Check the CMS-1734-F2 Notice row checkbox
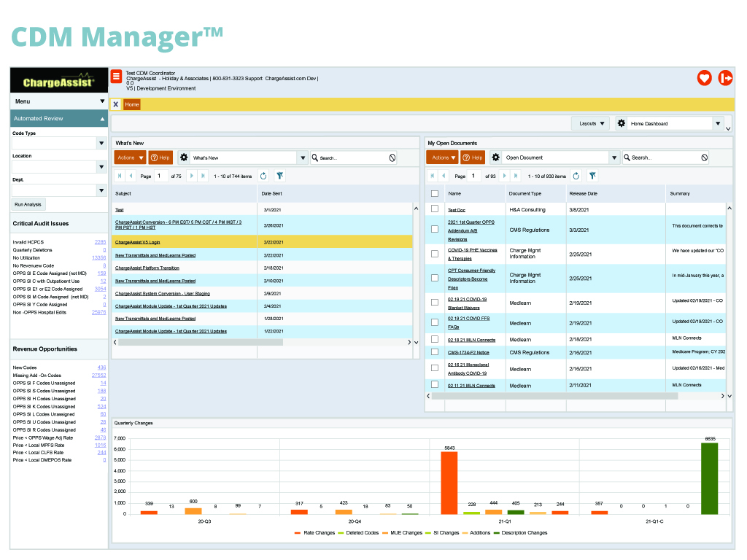This screenshot has width=747, height=560. point(435,352)
